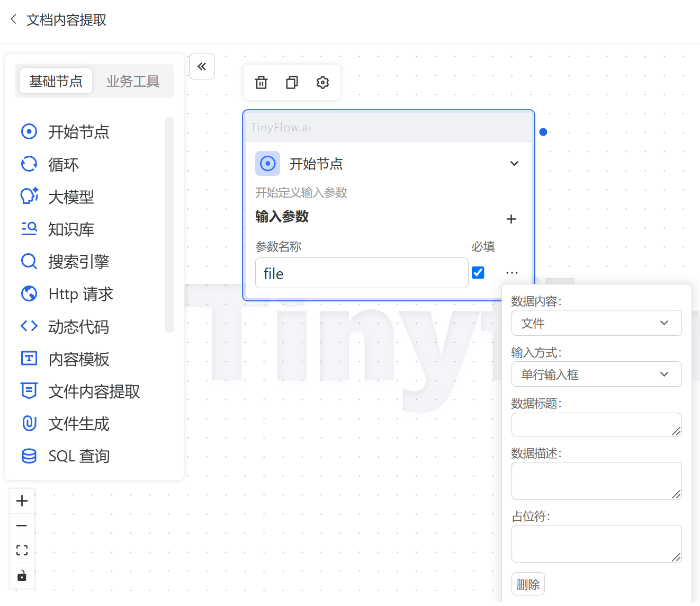Collapse the left sidebar panel
Image resolution: width=700 pixels, height=606 pixels.
pyautogui.click(x=202, y=67)
